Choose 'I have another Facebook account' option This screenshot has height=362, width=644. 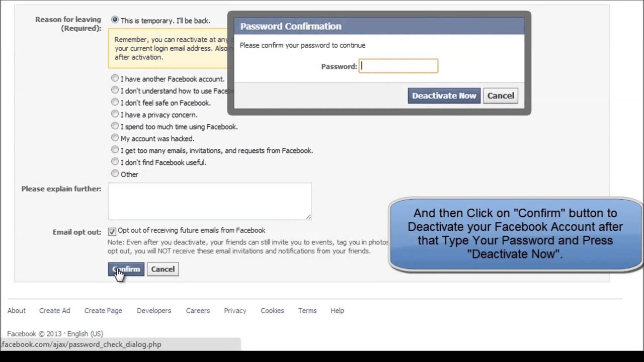click(115, 78)
